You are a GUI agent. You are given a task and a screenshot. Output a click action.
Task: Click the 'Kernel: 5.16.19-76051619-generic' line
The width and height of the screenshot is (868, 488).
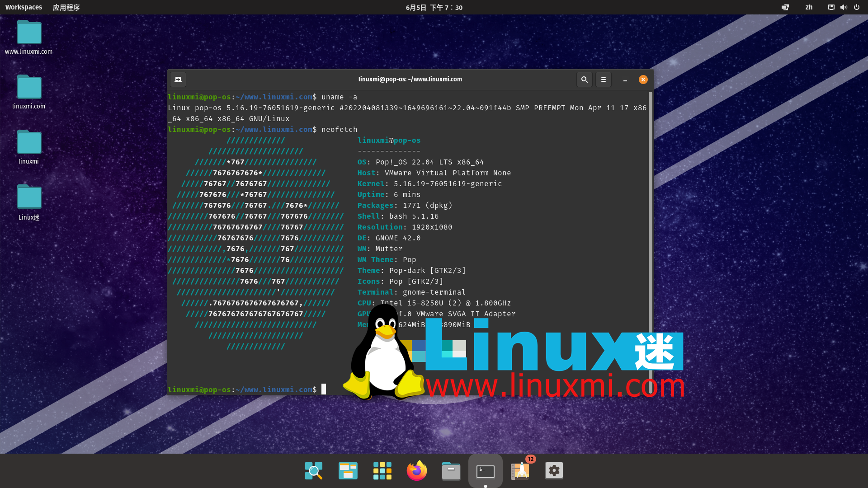pyautogui.click(x=429, y=184)
